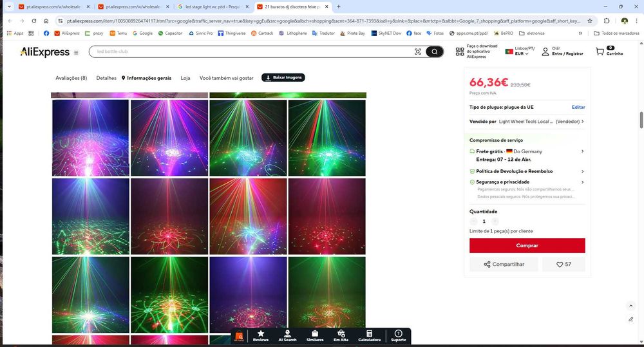
Task: Click the edit feedback pencil icon
Action: point(631,319)
